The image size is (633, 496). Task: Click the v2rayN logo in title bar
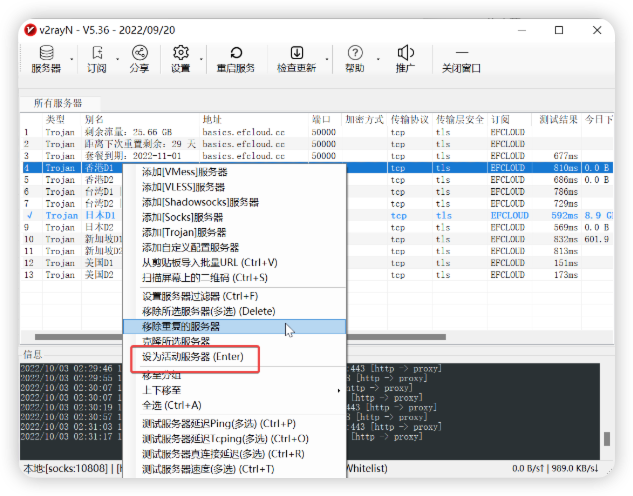[30, 30]
